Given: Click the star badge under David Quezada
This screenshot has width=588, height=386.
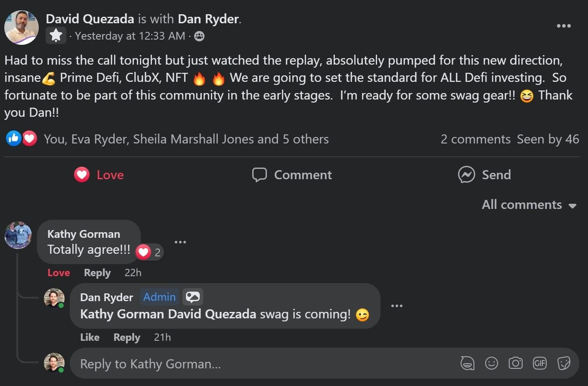Looking at the screenshot, I should point(56,36).
